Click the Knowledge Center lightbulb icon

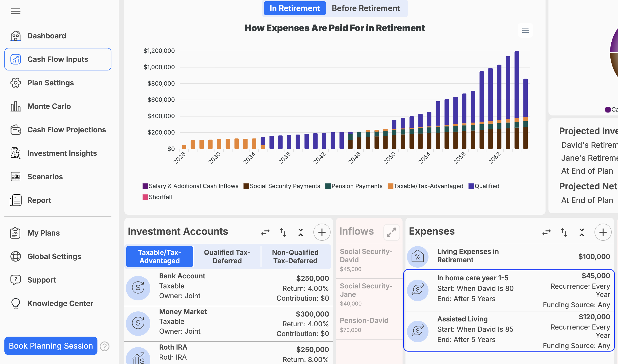[x=15, y=303]
